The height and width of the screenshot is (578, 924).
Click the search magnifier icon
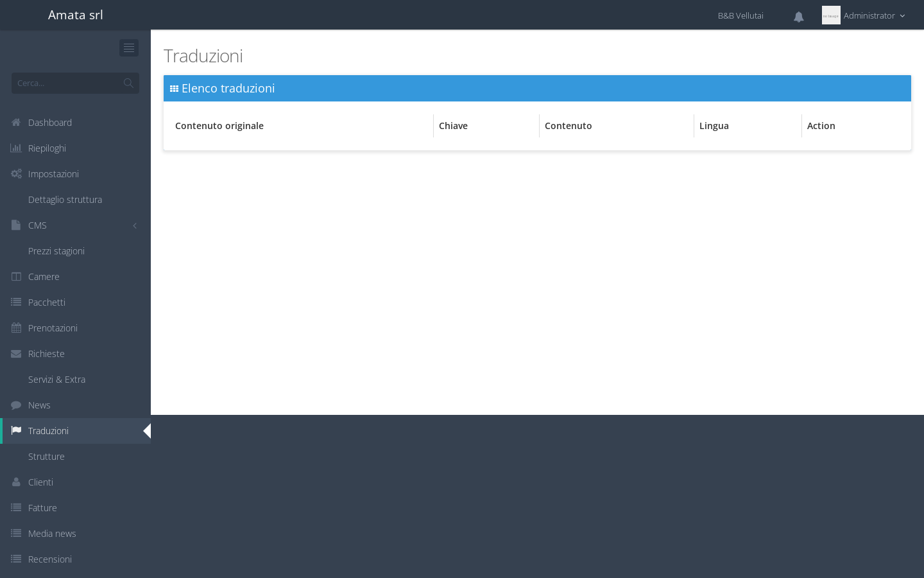point(128,83)
